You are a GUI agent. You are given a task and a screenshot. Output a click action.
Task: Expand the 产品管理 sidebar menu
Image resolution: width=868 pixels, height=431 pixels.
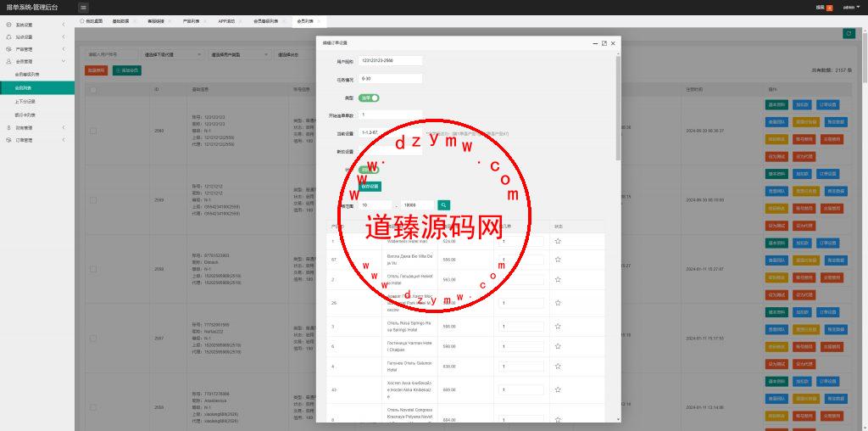(x=37, y=49)
